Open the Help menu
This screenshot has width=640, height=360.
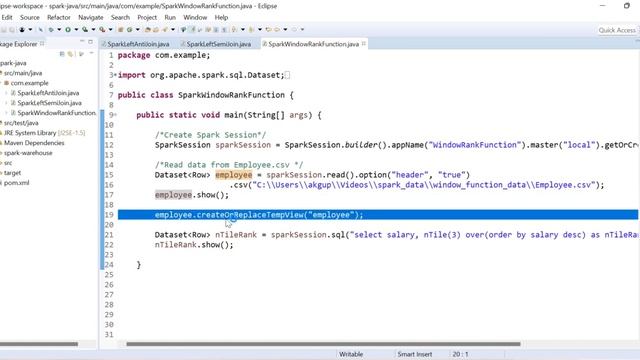click(x=221, y=18)
